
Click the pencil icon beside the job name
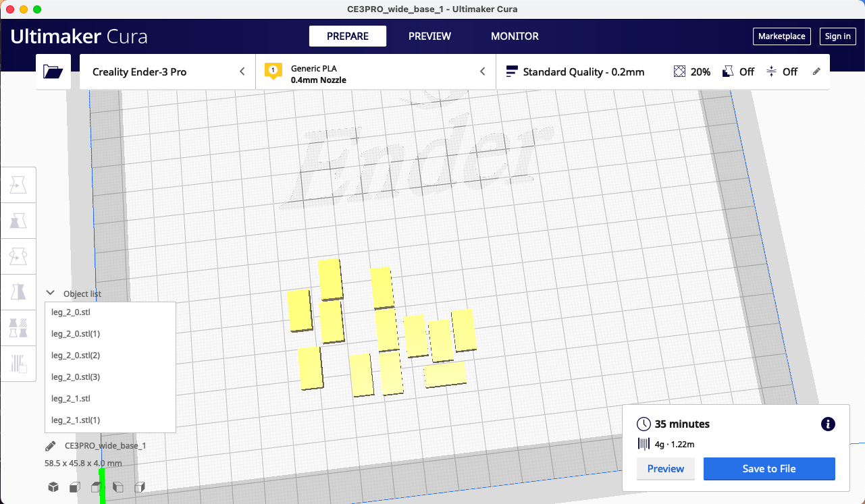51,446
